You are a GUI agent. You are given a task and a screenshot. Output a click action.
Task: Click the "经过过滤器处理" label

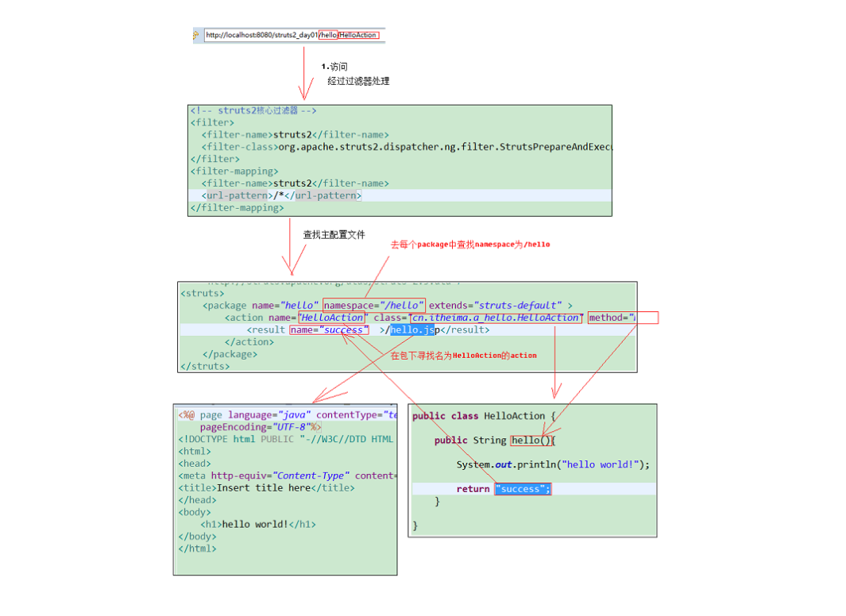coord(358,81)
